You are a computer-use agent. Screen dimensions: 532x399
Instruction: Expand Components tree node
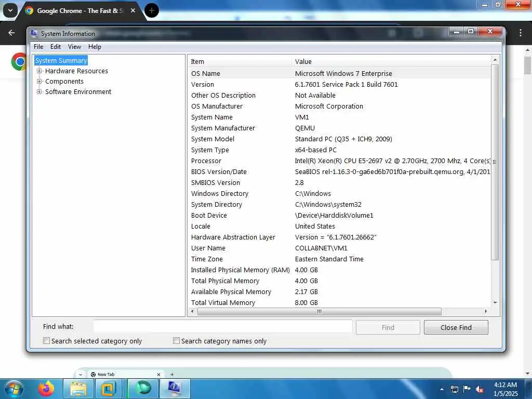[39, 82]
